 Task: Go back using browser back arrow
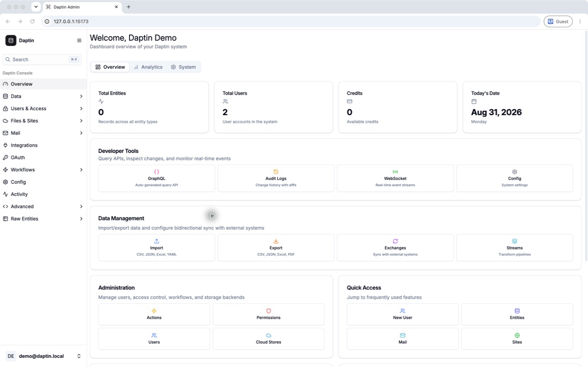tap(8, 22)
